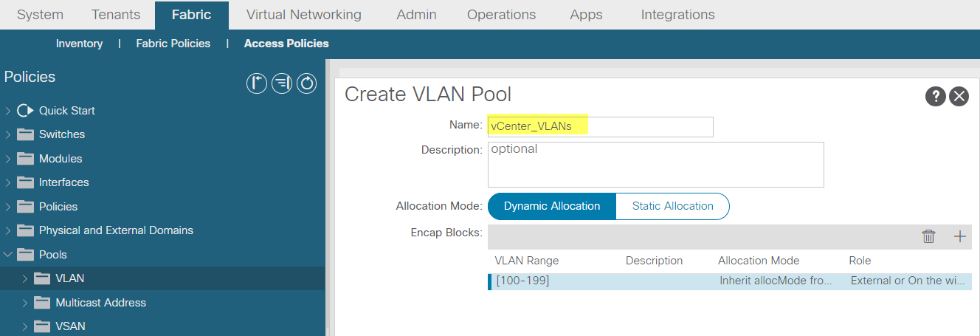Screen dimensions: 980x336
Task: Expand the VSAN tree node
Action: [x=24, y=326]
